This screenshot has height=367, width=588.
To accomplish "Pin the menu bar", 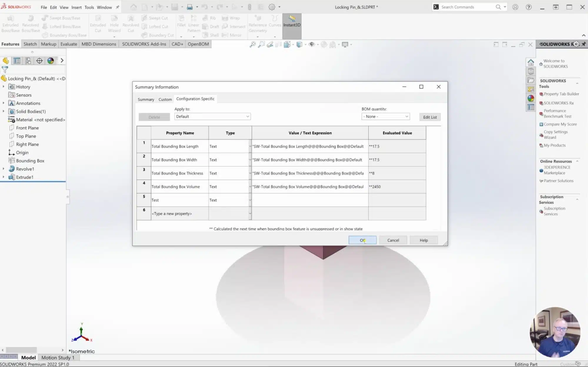I will pos(117,7).
